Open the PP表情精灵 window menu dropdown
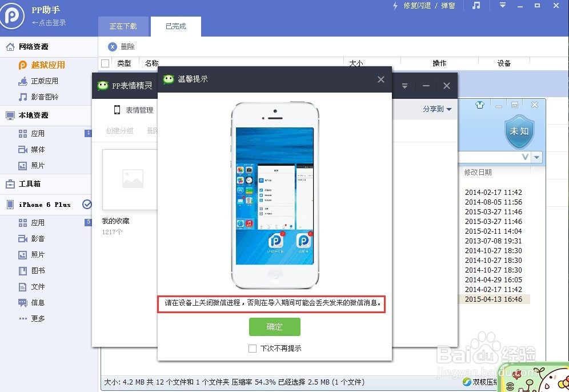 click(404, 86)
